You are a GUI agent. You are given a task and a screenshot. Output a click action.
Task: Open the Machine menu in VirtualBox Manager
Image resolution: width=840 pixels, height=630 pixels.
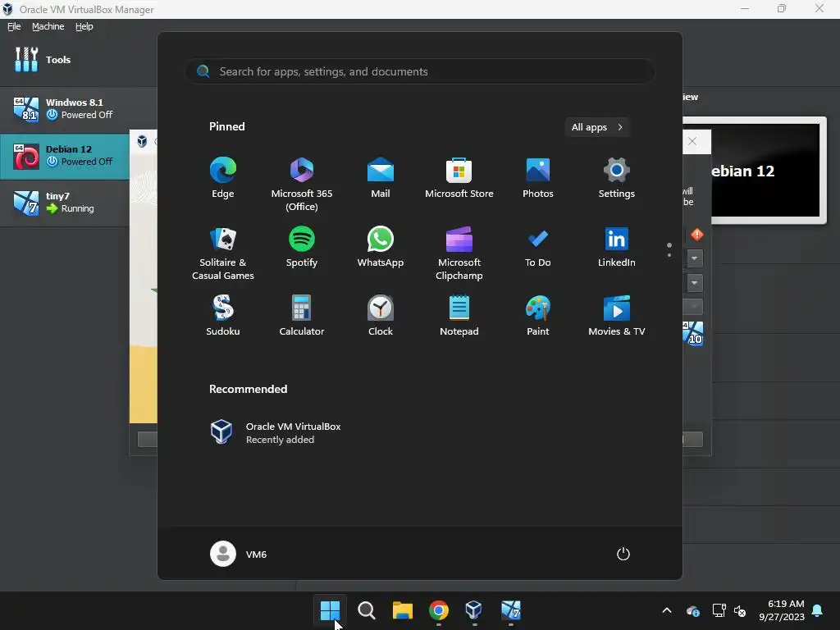(x=48, y=26)
